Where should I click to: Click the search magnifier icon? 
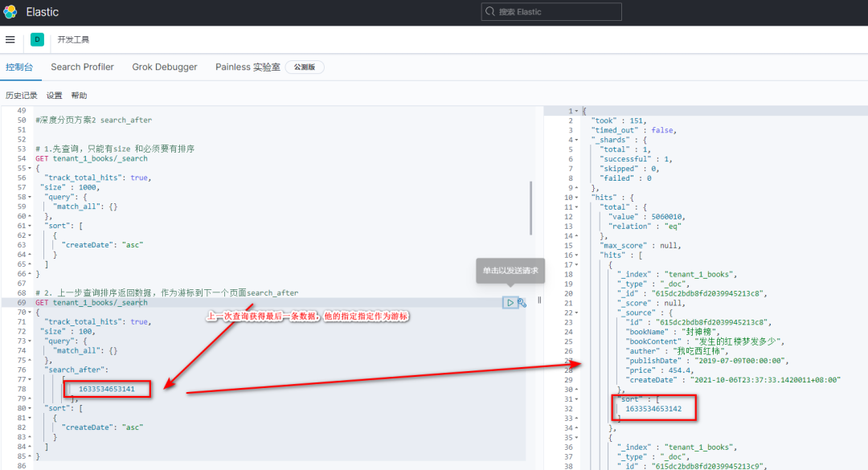tap(490, 11)
